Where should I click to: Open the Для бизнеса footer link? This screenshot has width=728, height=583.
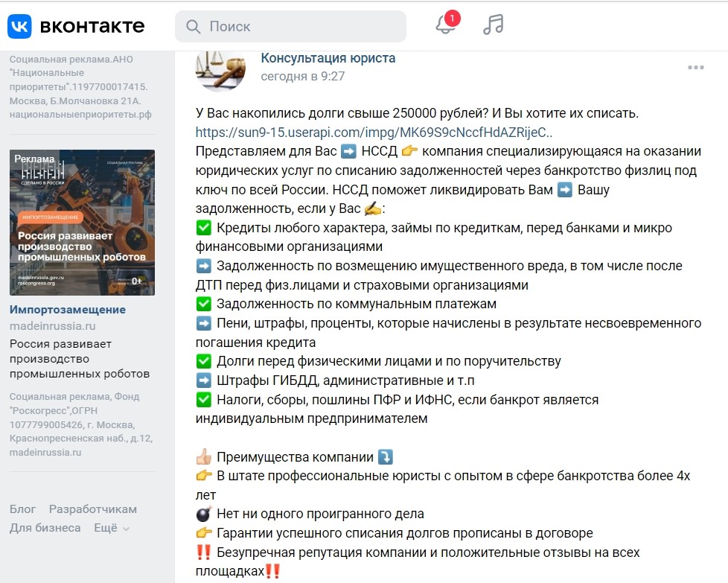45,528
